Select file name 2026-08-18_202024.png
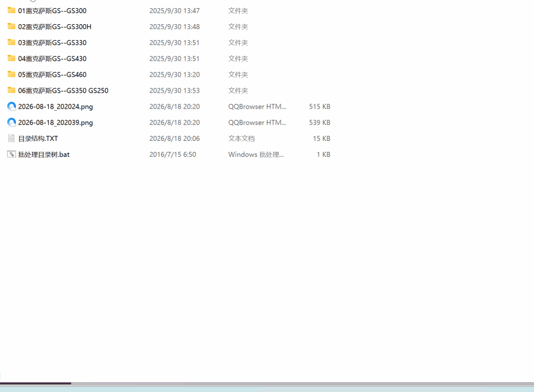 click(55, 106)
